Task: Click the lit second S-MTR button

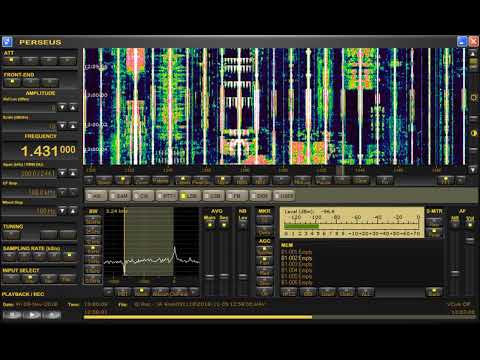Action: 434,232
